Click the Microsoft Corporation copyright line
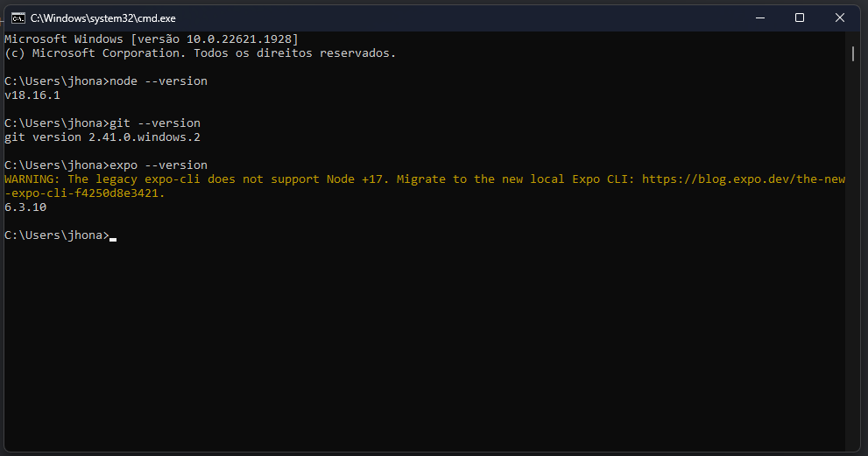 click(x=201, y=53)
